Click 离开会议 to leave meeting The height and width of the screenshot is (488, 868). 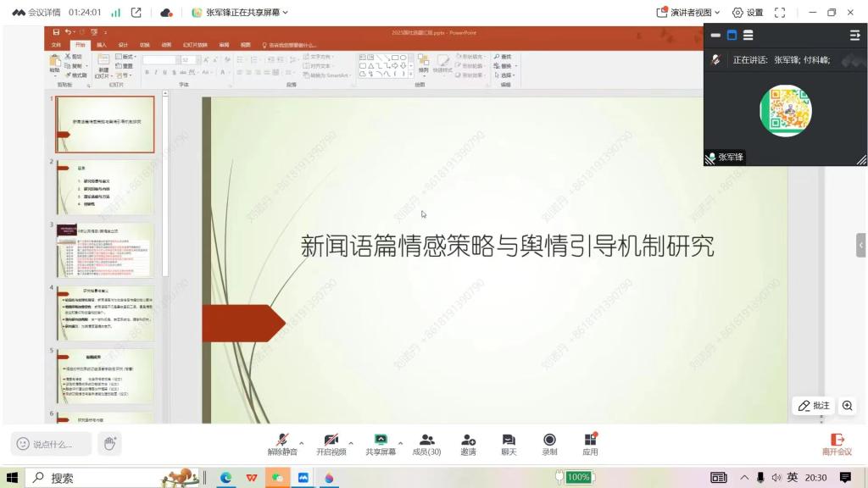[836, 443]
